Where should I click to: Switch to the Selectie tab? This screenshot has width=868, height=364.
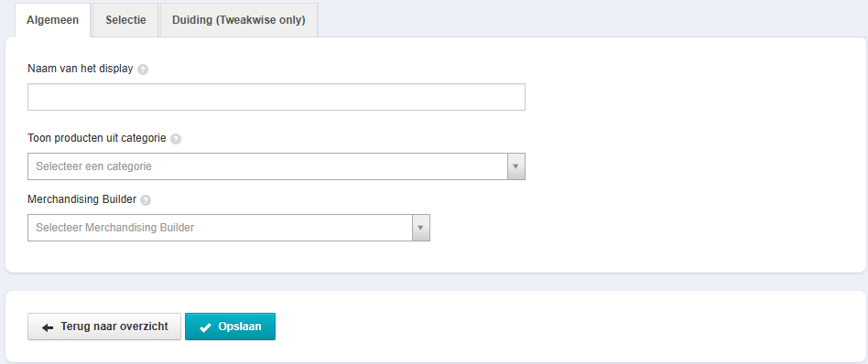(x=125, y=20)
